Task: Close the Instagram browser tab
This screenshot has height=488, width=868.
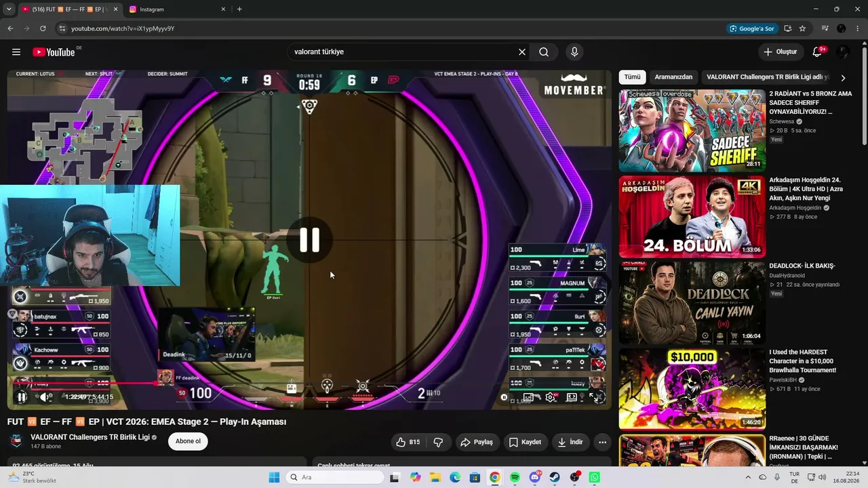Action: point(223,9)
